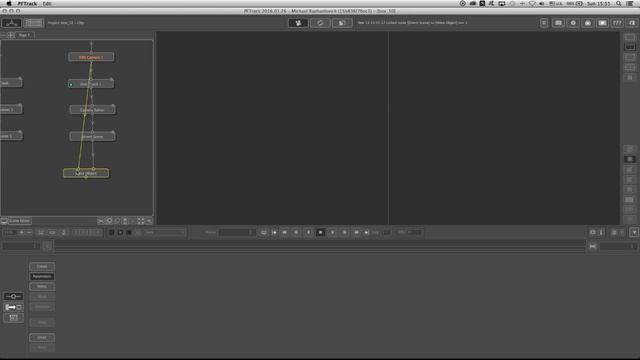The image size is (640, 360).
Task: Click the Undo button
Action: click(42, 338)
